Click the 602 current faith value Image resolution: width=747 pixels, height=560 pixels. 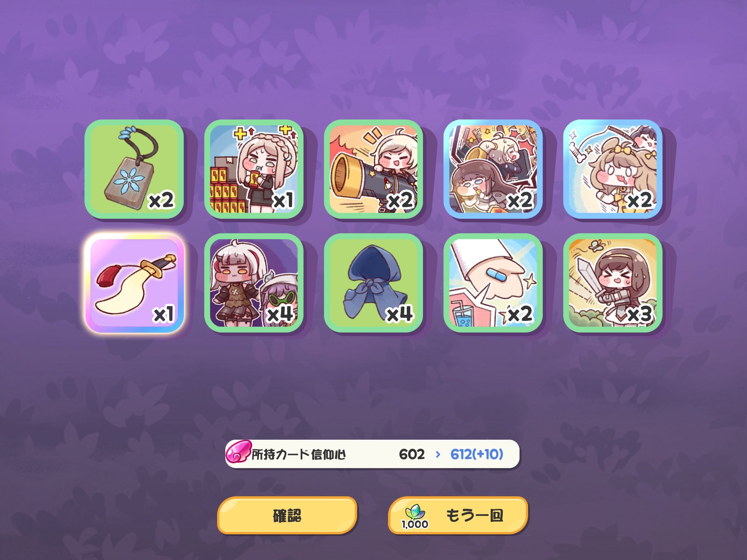(412, 454)
